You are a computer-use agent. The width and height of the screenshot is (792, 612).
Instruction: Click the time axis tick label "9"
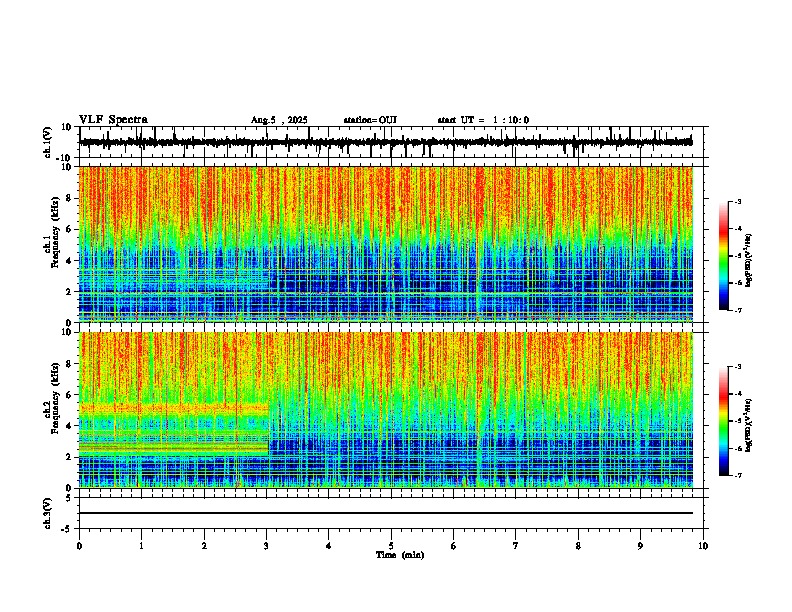[640, 546]
